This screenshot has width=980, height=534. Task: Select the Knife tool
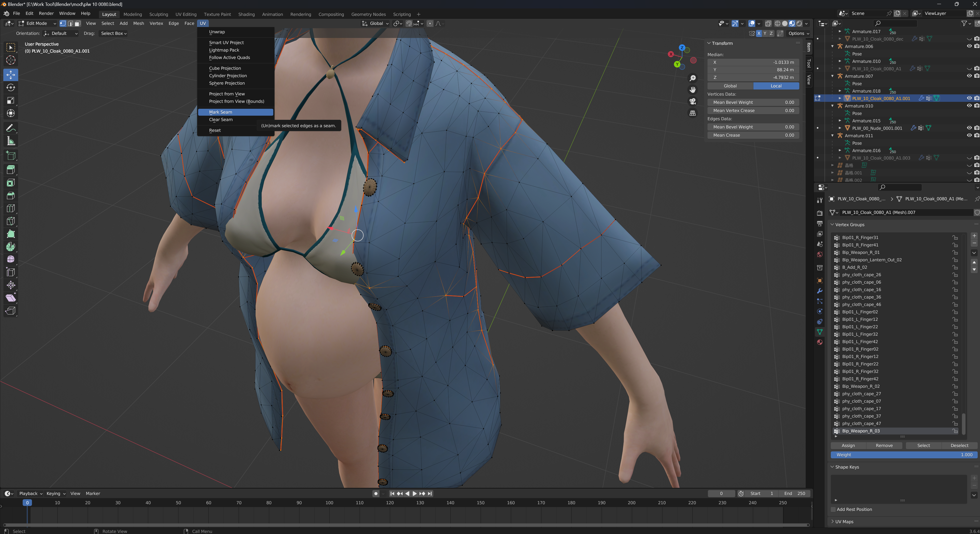tap(11, 221)
